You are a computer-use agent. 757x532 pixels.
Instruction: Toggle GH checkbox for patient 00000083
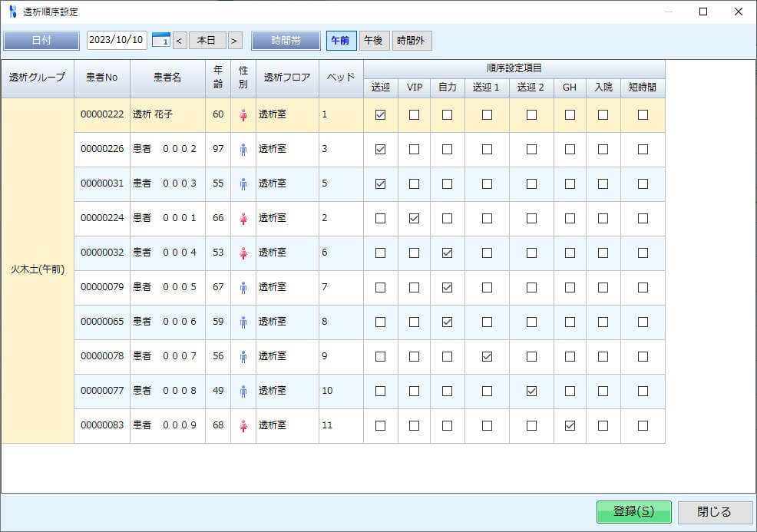[x=569, y=425]
